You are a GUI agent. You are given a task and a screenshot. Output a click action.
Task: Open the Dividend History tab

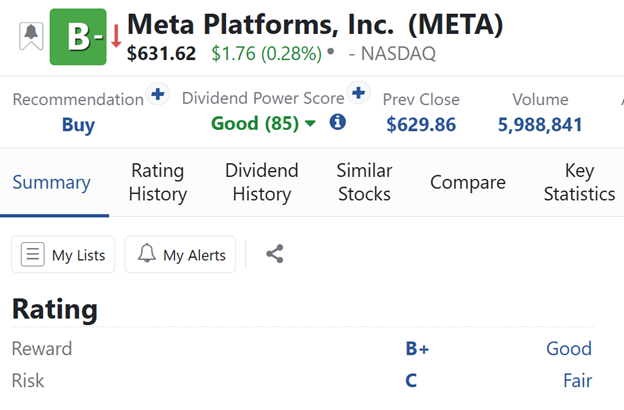(261, 182)
